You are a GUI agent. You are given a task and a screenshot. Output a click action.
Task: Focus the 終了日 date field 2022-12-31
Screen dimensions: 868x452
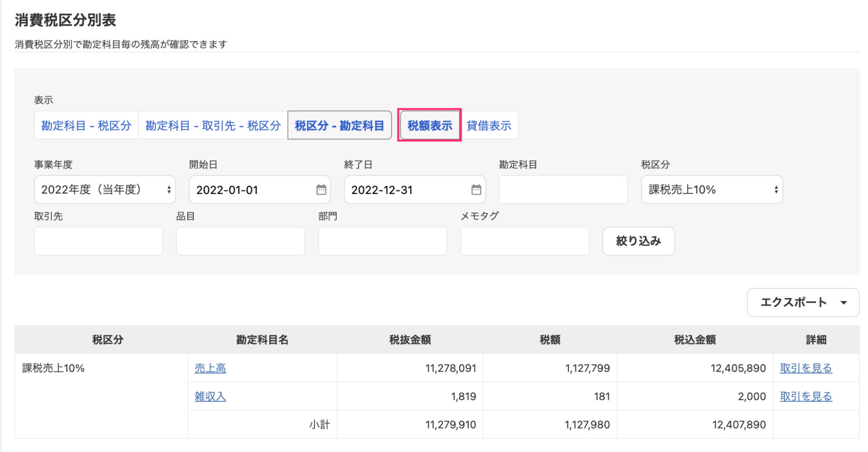(x=415, y=190)
